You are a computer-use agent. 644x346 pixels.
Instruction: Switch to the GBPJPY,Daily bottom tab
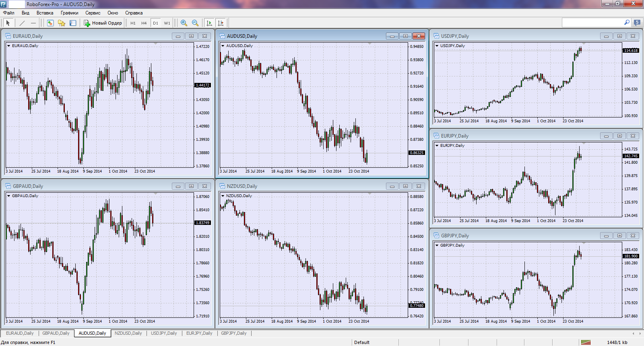pyautogui.click(x=234, y=333)
